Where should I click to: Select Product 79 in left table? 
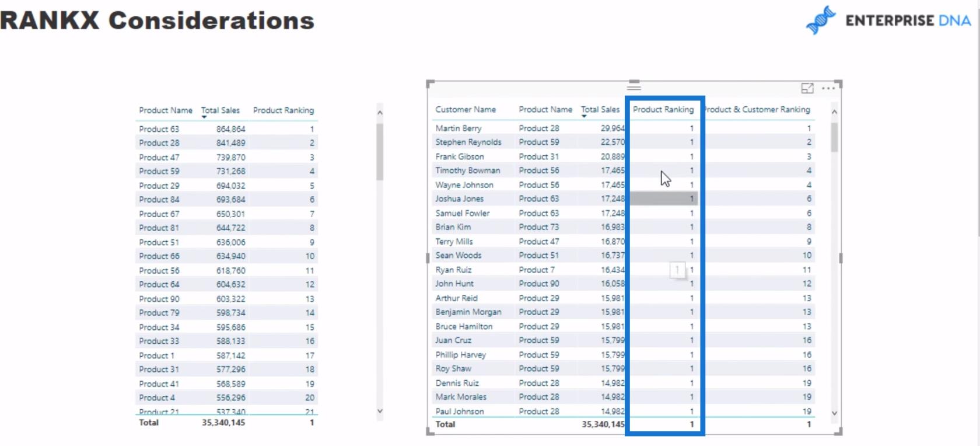159,313
